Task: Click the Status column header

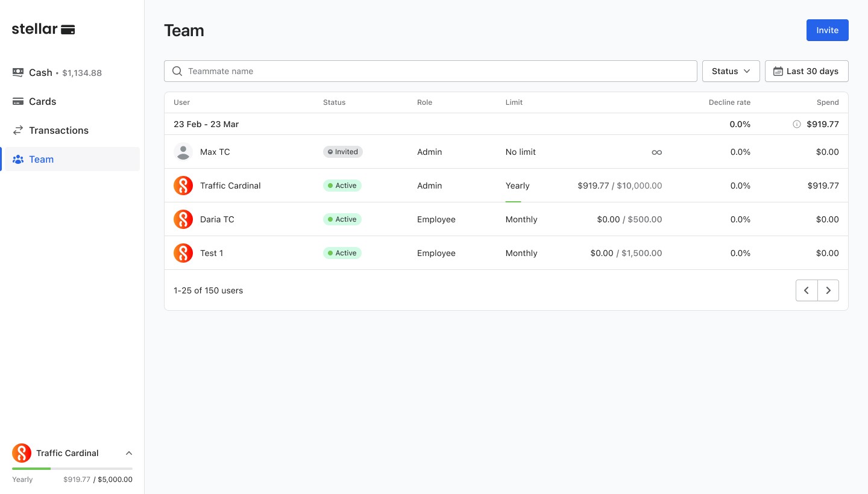Action: point(335,102)
